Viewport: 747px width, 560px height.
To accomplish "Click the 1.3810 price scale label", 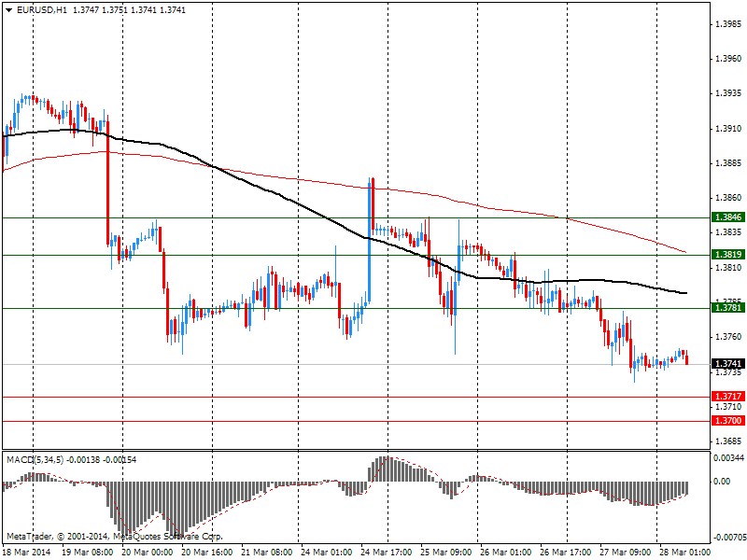I will click(x=729, y=268).
